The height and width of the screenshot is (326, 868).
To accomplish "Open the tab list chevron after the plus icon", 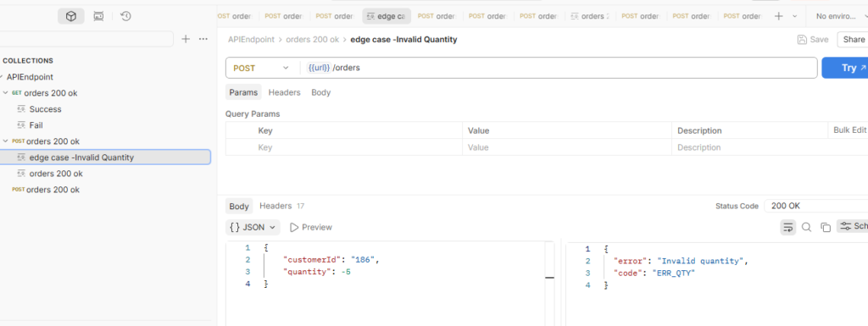I will tap(795, 16).
